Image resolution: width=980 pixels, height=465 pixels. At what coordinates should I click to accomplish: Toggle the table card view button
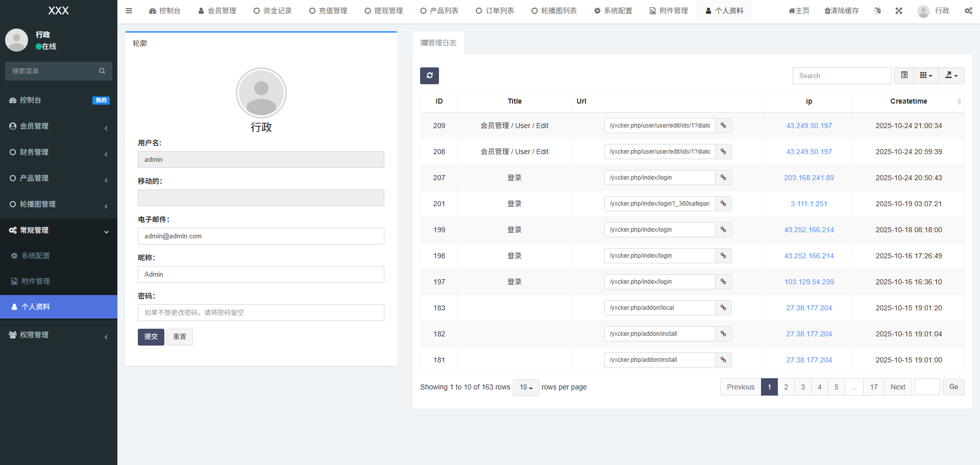904,76
